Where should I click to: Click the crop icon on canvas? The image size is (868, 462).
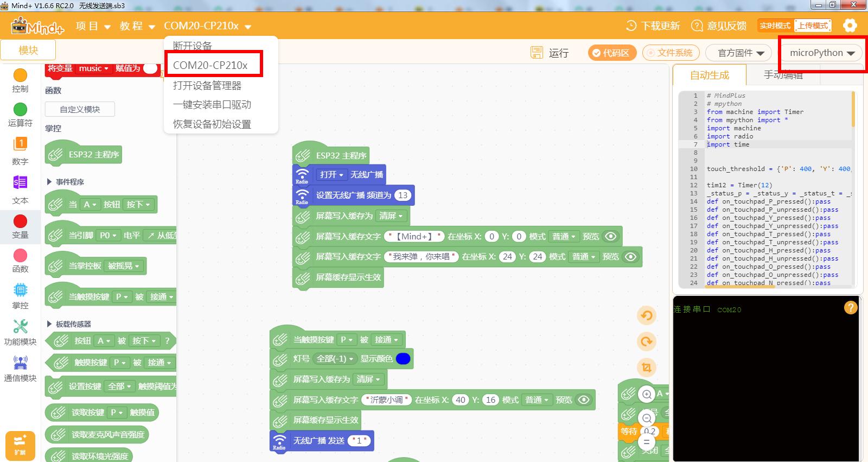(x=646, y=368)
